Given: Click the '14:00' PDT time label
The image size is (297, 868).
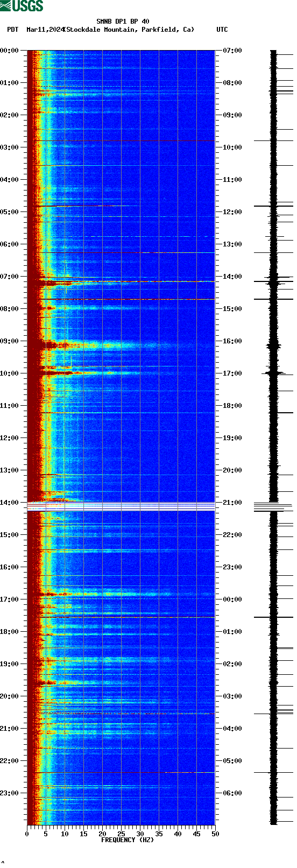Looking at the screenshot, I should tap(9, 503).
